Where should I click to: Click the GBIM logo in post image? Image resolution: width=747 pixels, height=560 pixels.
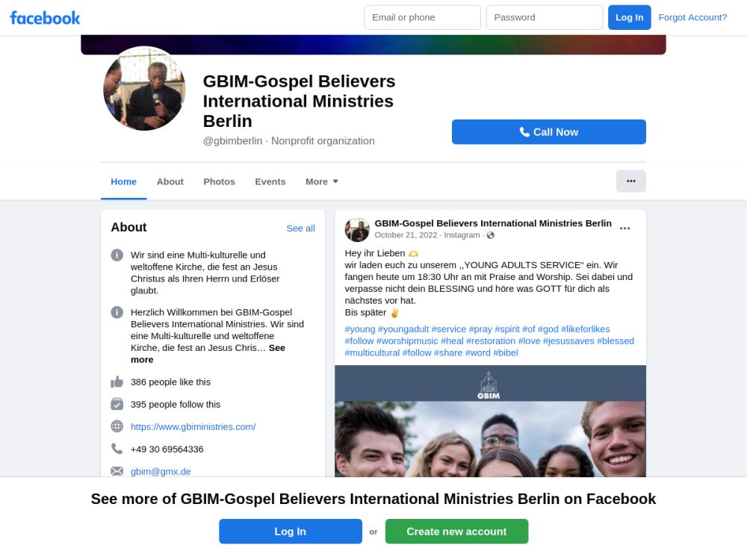point(489,385)
